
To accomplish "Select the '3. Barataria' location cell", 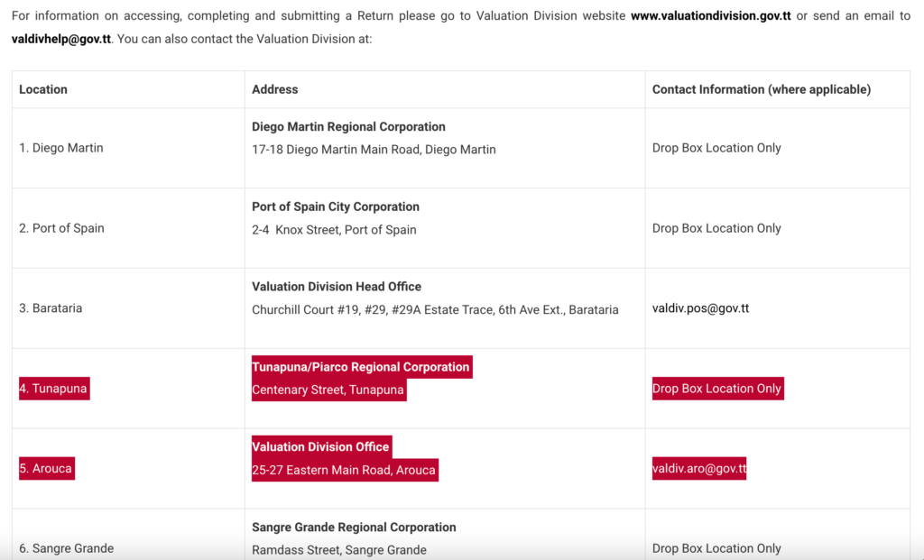I will pyautogui.click(x=51, y=308).
